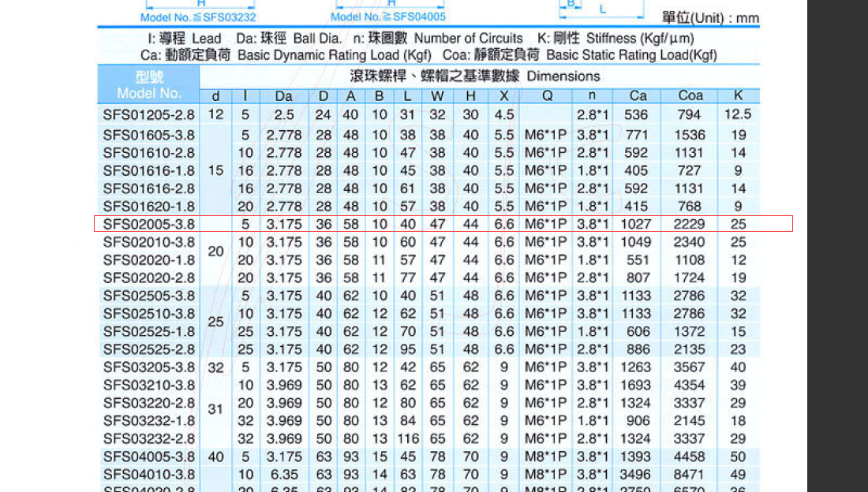The height and width of the screenshot is (492, 868).
Task: Click the Da ball diameter column header
Action: click(x=283, y=95)
